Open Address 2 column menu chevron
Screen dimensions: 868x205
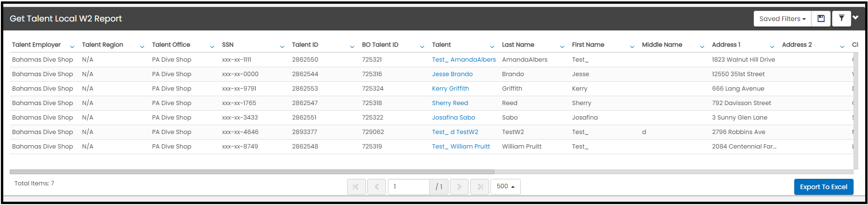(842, 47)
